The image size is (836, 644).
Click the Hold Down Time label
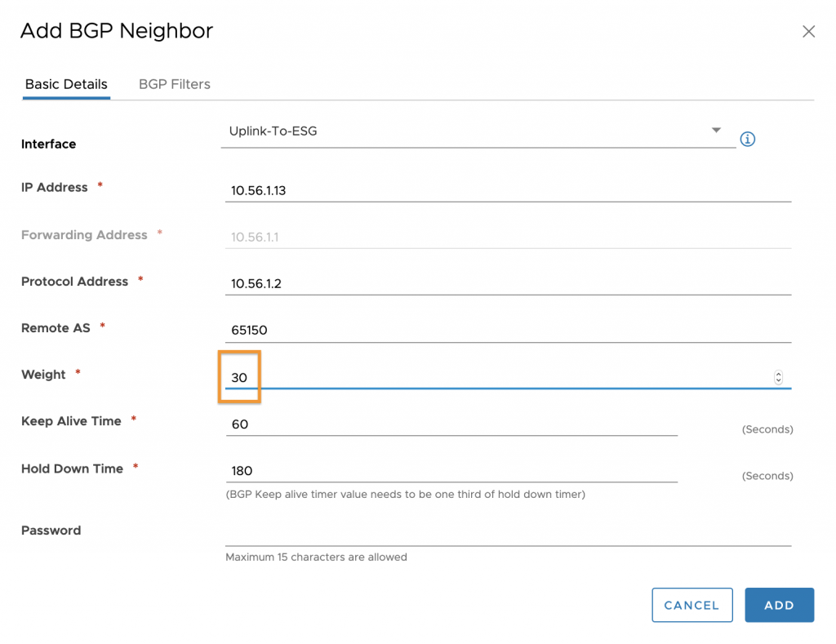(x=73, y=469)
